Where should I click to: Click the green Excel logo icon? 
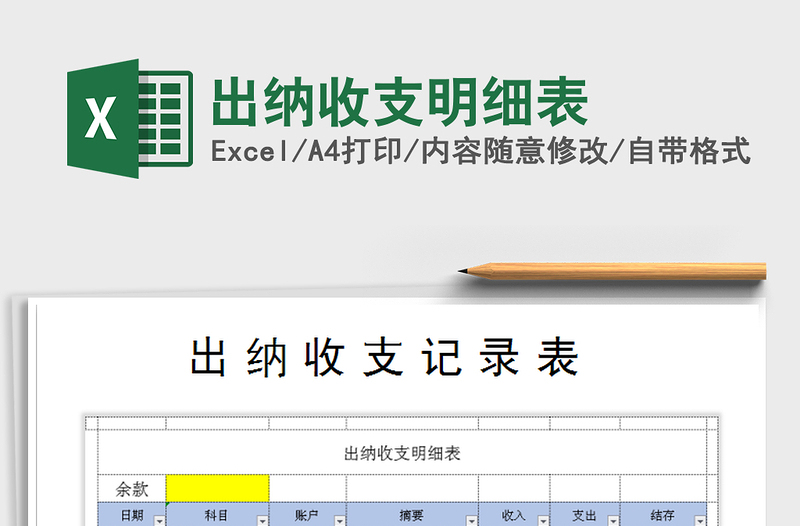130,118
